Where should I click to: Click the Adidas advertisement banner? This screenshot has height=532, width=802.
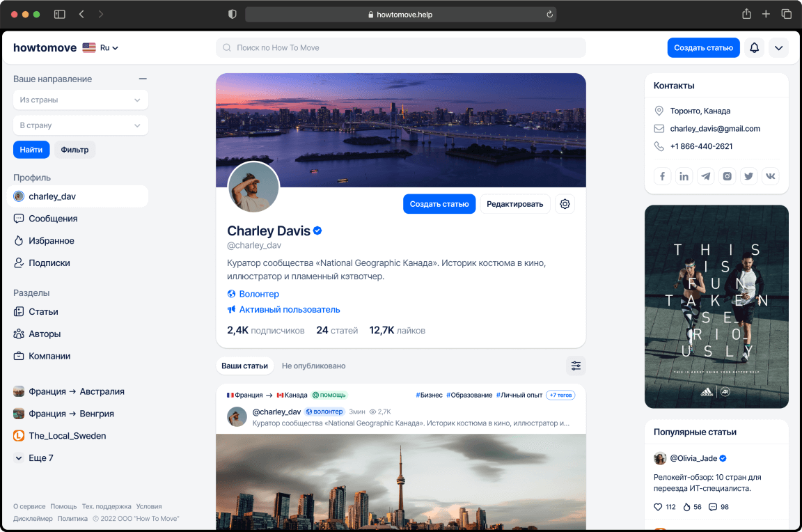point(716,306)
